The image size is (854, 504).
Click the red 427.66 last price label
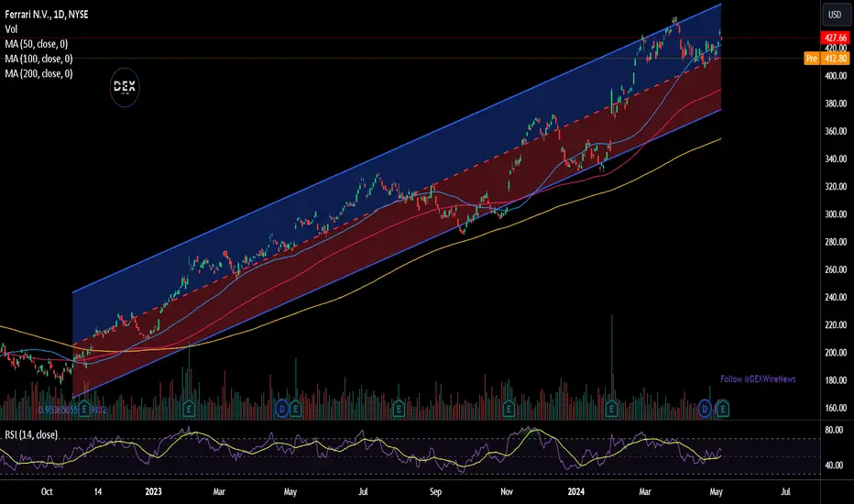pyautogui.click(x=835, y=38)
